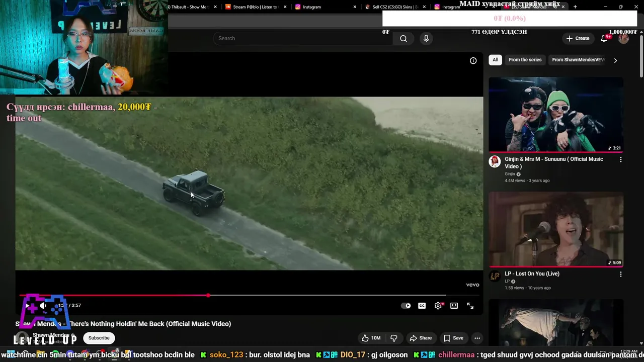Save the video to playlist
Screen dimensions: 644x362
click(453, 338)
